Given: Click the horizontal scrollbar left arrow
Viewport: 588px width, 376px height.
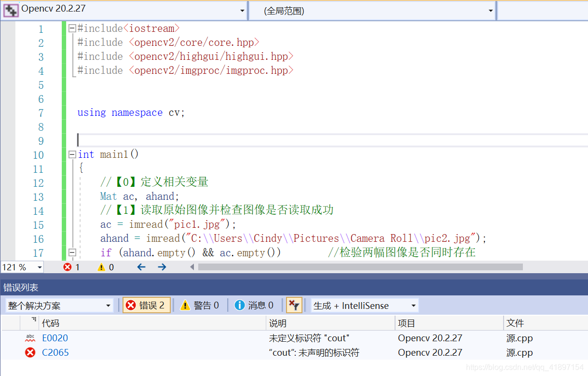Looking at the screenshot, I should [x=192, y=267].
